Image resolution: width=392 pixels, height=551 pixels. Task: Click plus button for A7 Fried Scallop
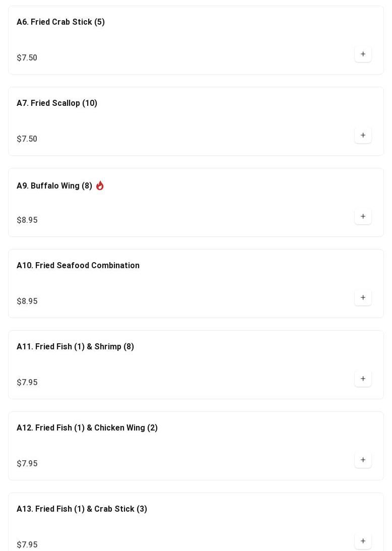pos(363,136)
